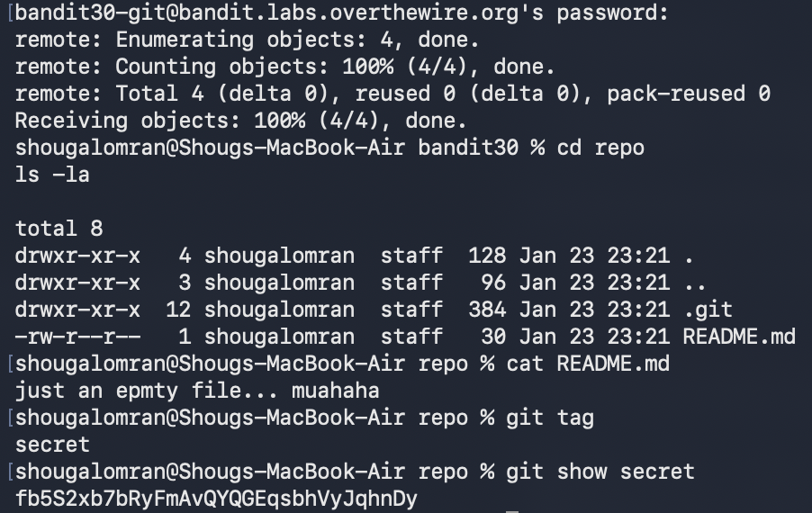Click the 'Receiving objects: 100%' line

coord(240,121)
